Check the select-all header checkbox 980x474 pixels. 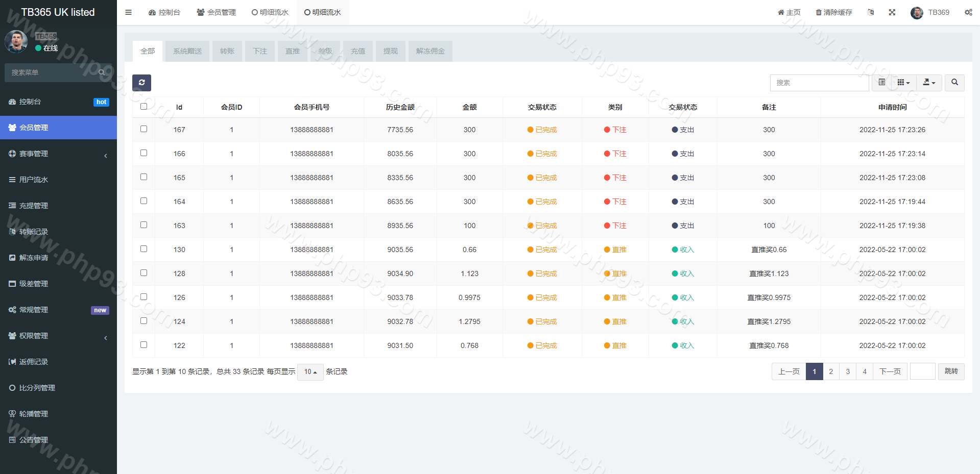144,107
